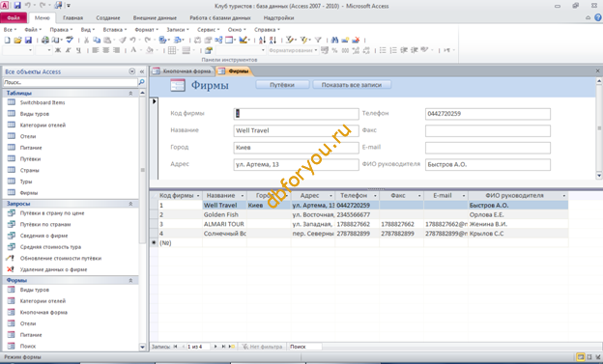Switch to Кнопочная форма document tab

183,71
